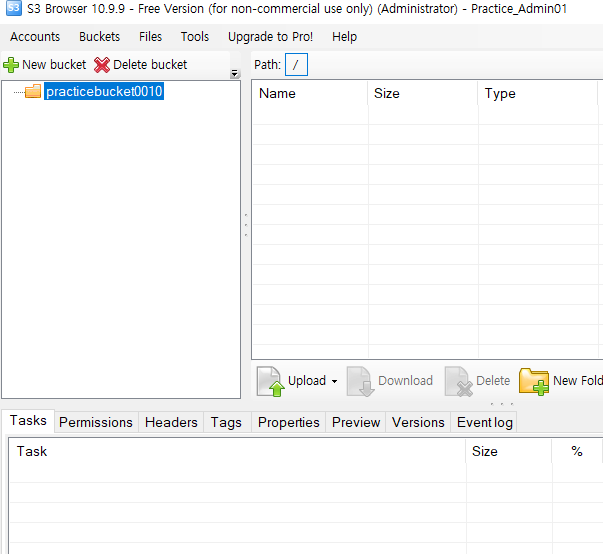Click the tasks Size column header

click(x=508, y=451)
